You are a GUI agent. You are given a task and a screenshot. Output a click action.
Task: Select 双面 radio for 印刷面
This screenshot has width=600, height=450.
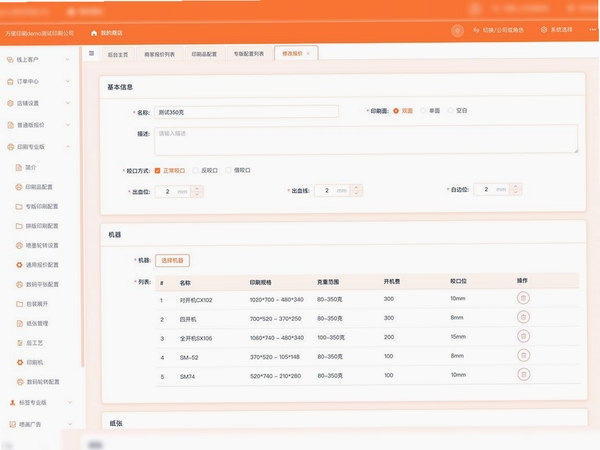click(396, 111)
